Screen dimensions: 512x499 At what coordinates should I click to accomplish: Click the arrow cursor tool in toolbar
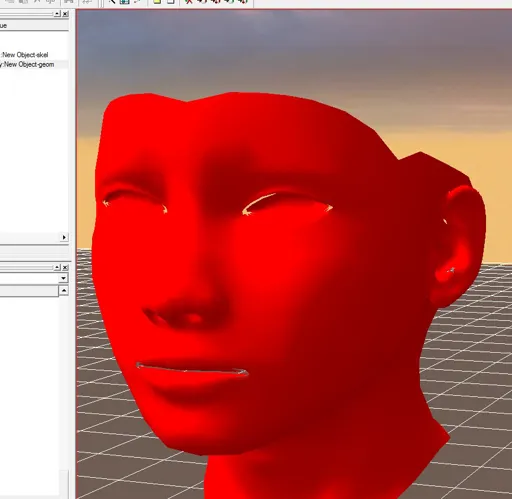pos(112,2)
